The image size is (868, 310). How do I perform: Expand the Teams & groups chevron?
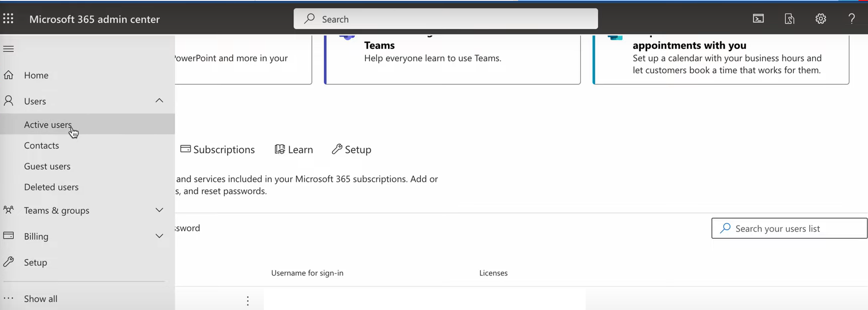159,210
